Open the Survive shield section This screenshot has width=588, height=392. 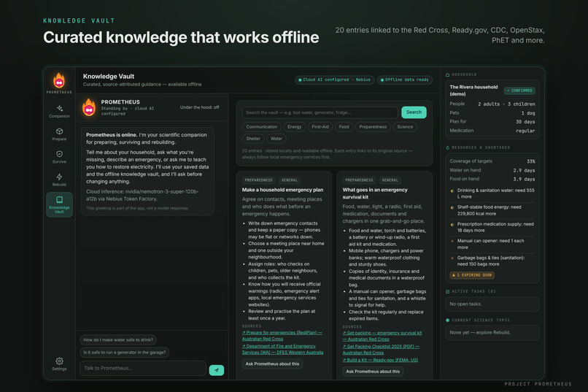pyautogui.click(x=59, y=157)
